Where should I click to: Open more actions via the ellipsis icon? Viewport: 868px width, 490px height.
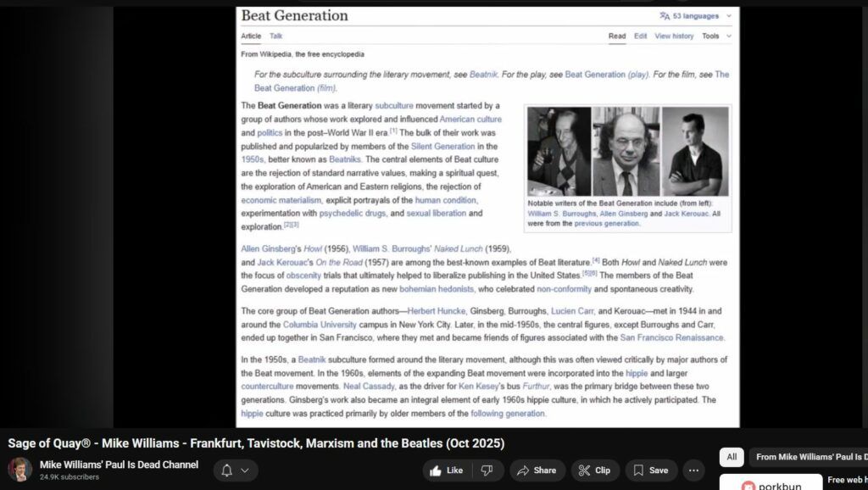coord(693,471)
